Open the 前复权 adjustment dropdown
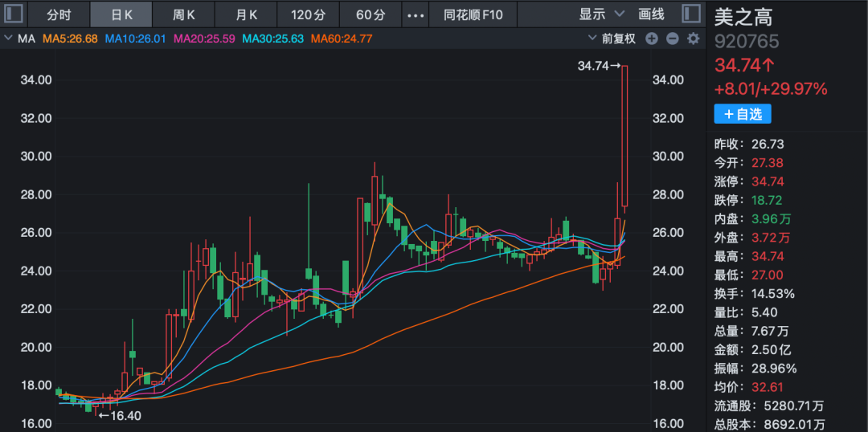 point(612,39)
